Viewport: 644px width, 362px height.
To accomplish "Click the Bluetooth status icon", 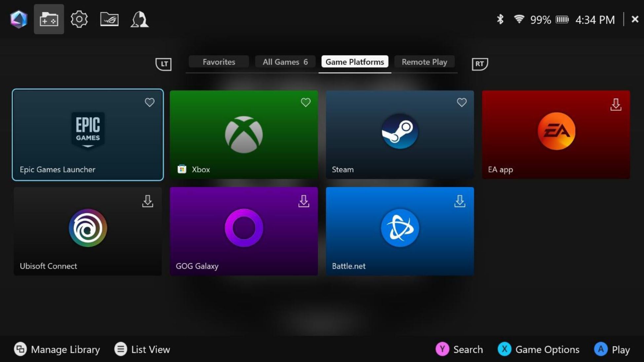I will click(500, 19).
